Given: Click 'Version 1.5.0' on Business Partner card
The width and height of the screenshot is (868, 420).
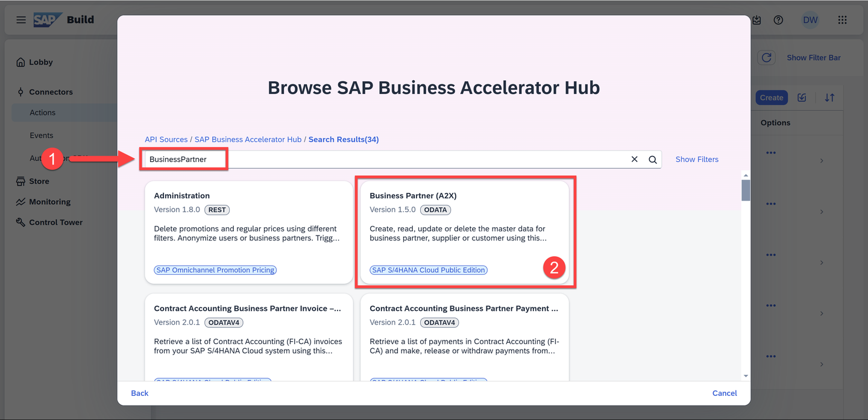Looking at the screenshot, I should pos(392,210).
